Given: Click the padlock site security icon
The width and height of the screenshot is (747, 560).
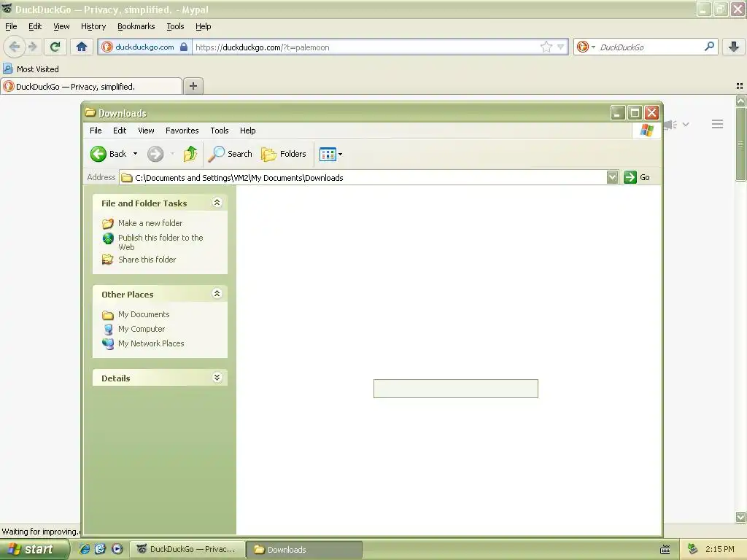Looking at the screenshot, I should [x=183, y=47].
